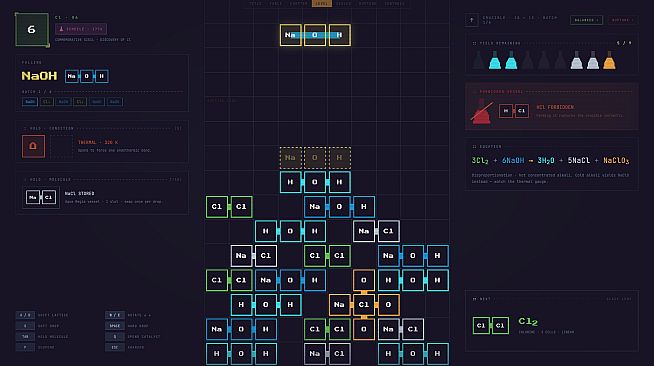The image size is (654, 366).
Task: Click the up-arrow button next to the crucible header
Action: coord(472,20)
